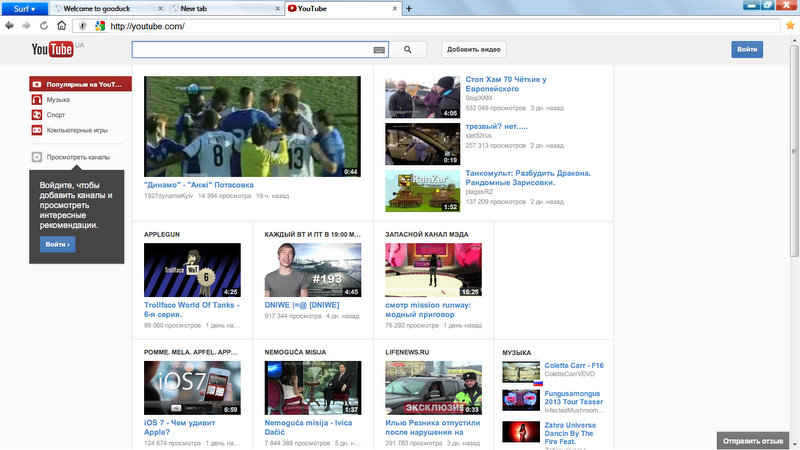Screen dimensions: 800x450
Task: Bookmark the page with the star icon
Action: coord(790,25)
